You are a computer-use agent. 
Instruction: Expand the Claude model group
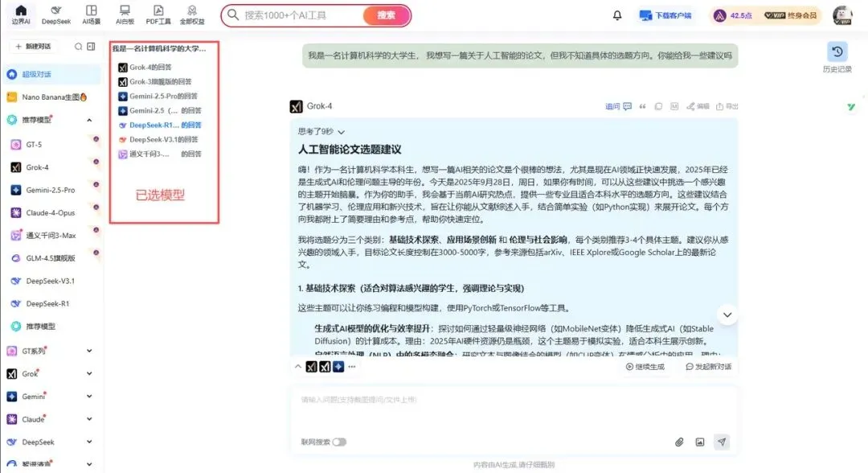89,419
